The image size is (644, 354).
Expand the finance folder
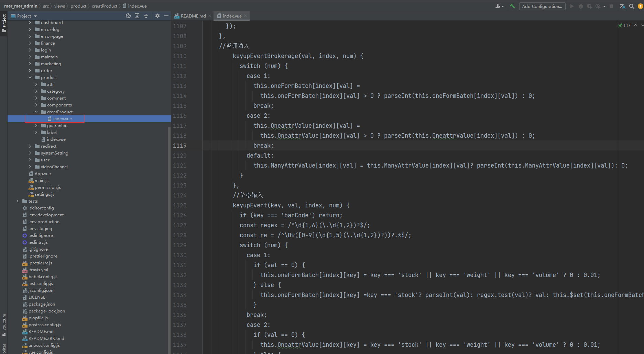coord(30,43)
